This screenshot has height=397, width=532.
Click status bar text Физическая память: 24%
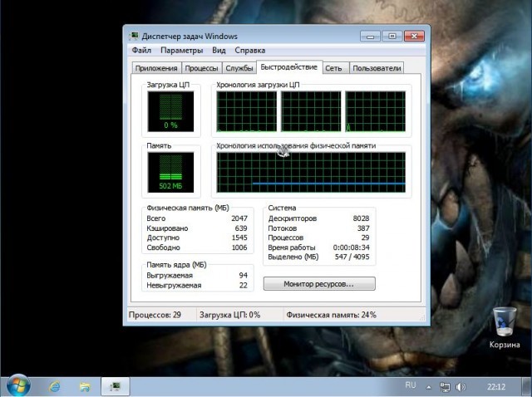(x=331, y=315)
